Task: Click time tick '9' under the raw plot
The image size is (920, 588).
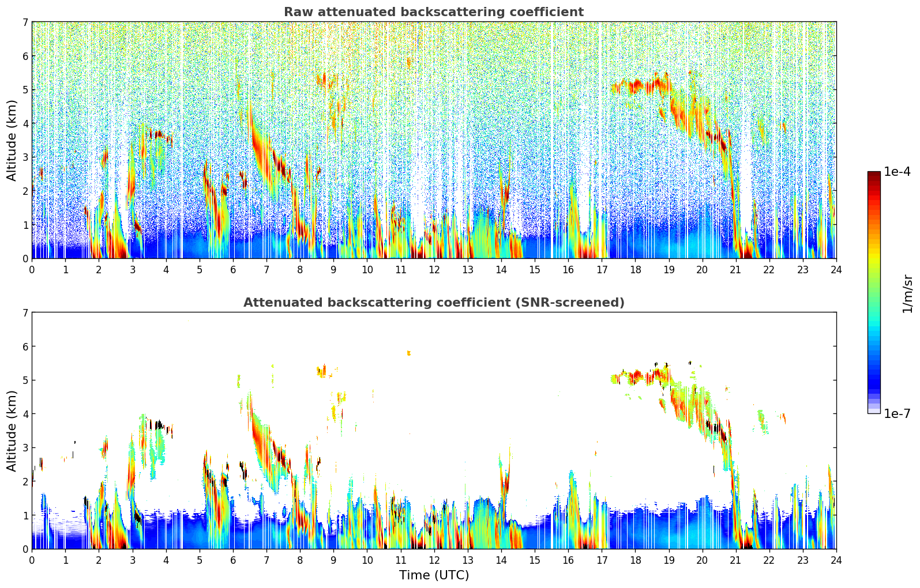Action: pyautogui.click(x=333, y=269)
